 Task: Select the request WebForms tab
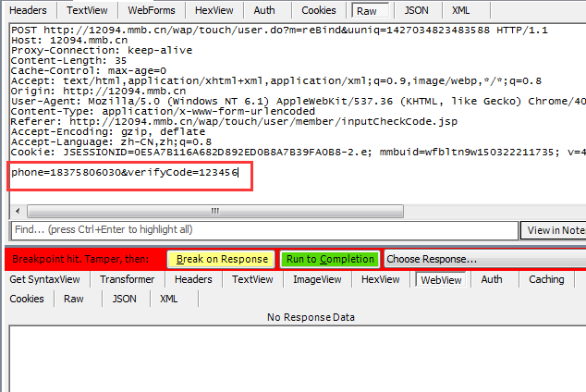(x=152, y=10)
